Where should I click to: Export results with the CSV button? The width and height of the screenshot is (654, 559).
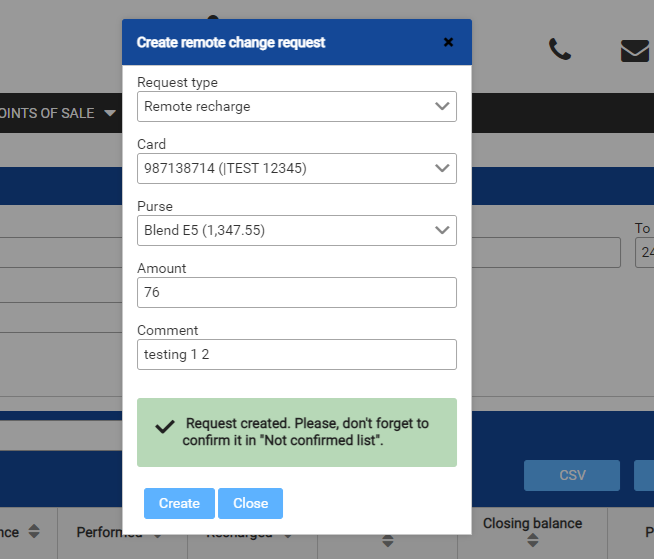tap(572, 475)
